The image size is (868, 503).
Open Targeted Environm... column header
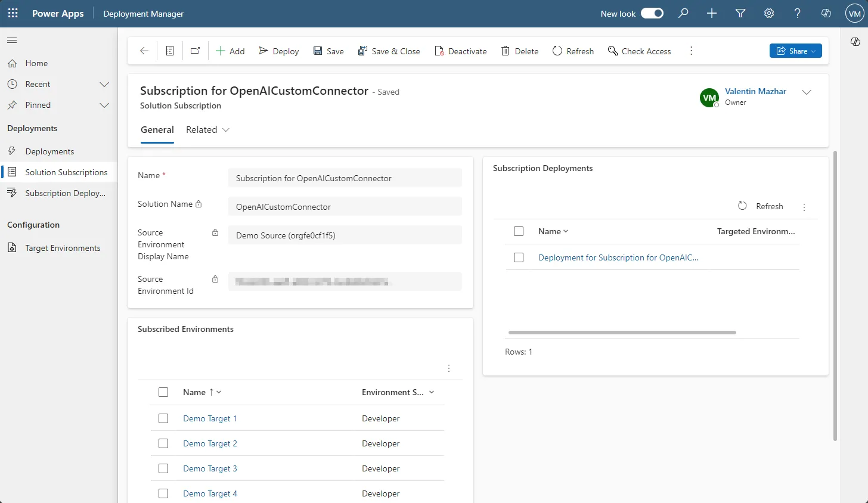click(756, 231)
